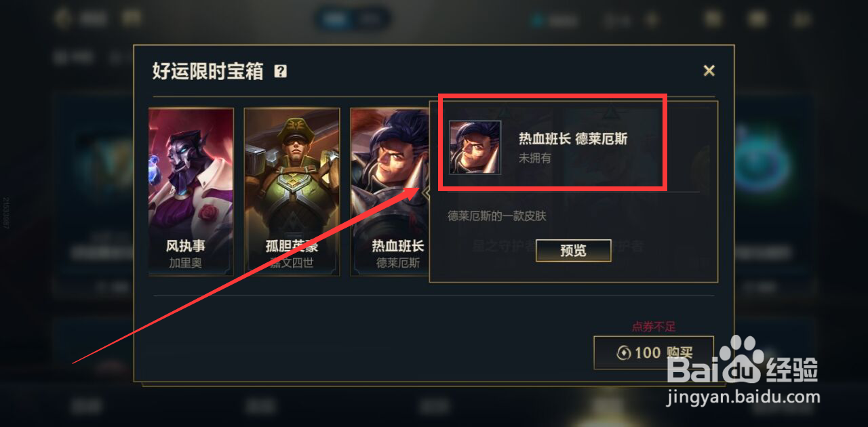
Task: Click the 未拥有 ownership status label
Action: (x=535, y=158)
